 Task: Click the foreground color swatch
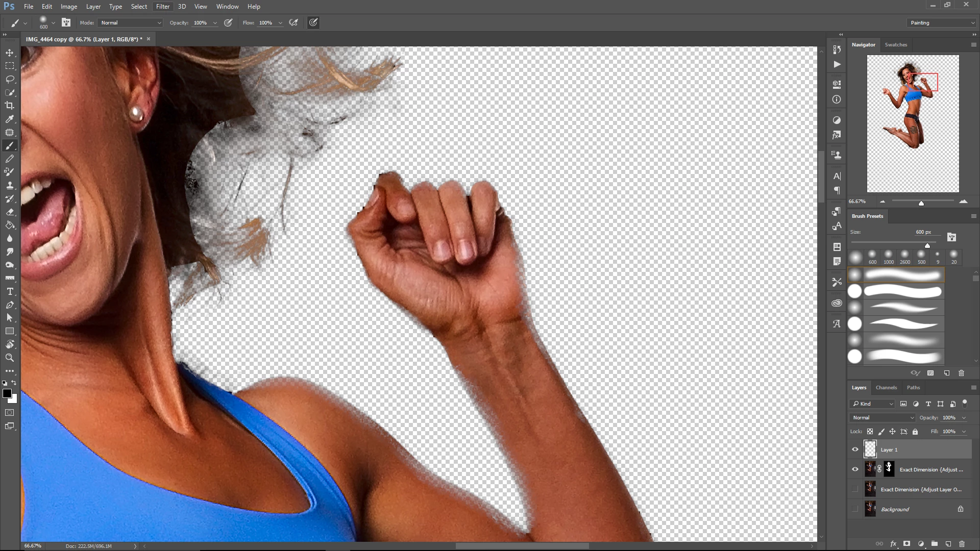tap(7, 393)
